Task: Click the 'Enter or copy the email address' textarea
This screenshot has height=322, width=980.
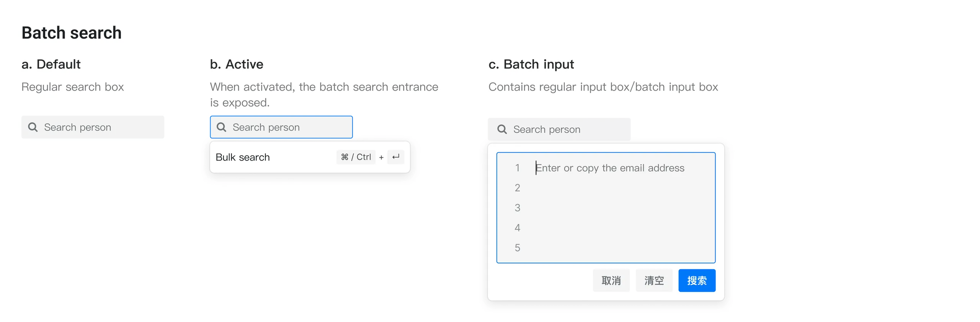Action: tap(606, 208)
